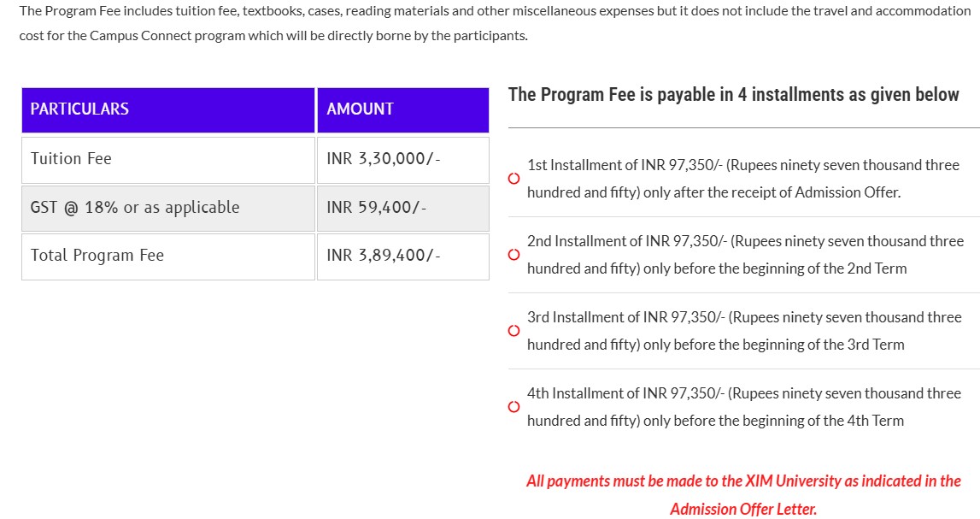Click the 2nd Installment description text
The image size is (980, 519).
pos(744,255)
